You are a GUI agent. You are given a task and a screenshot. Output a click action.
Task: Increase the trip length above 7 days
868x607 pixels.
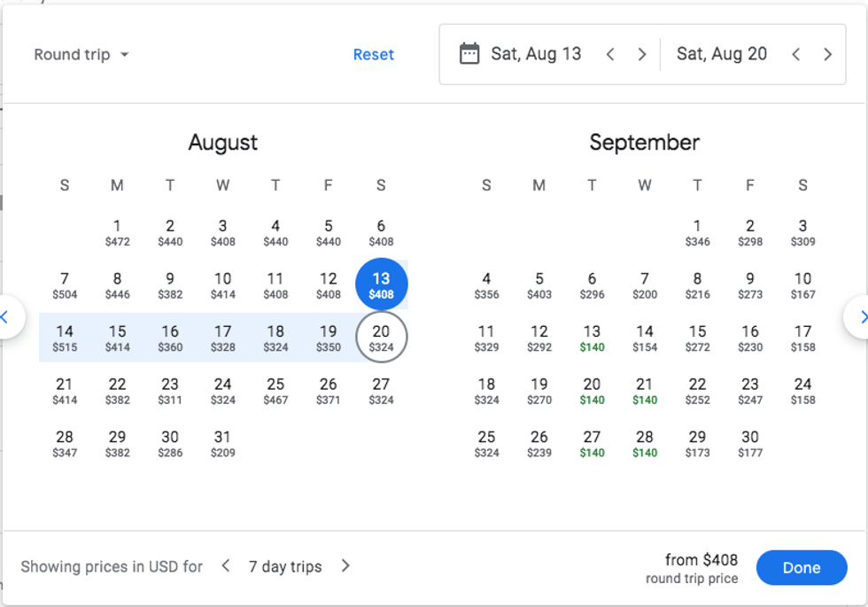(x=345, y=566)
